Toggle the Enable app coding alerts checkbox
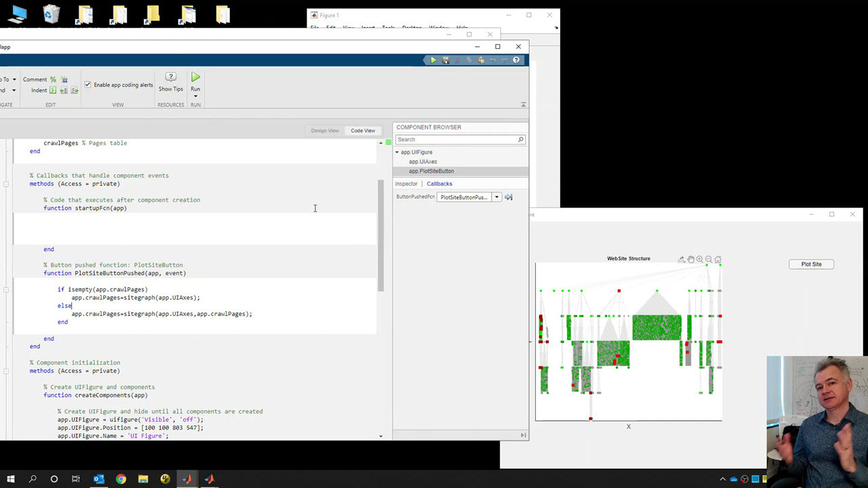The height and width of the screenshot is (488, 868). (x=87, y=85)
